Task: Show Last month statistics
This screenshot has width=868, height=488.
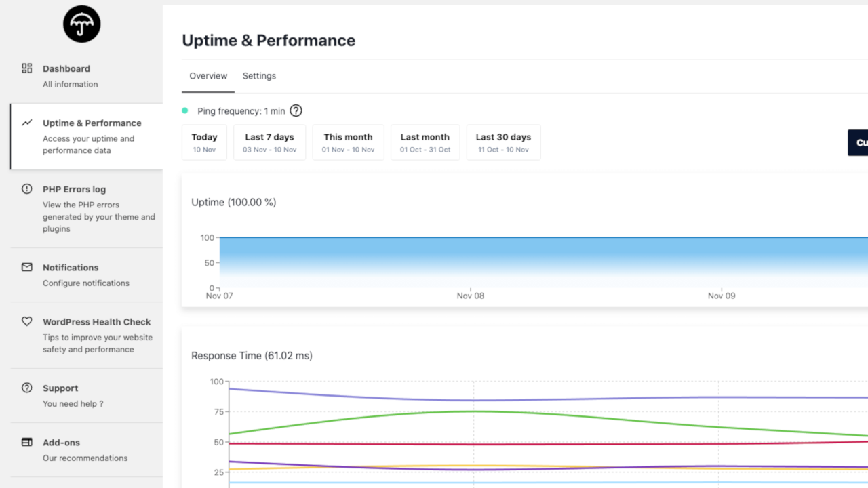Action: tap(425, 142)
